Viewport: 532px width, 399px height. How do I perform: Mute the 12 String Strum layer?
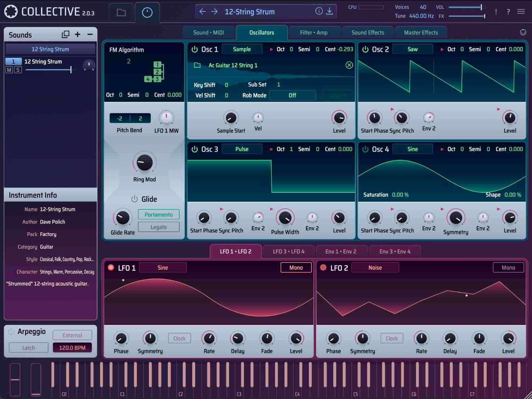coord(9,70)
